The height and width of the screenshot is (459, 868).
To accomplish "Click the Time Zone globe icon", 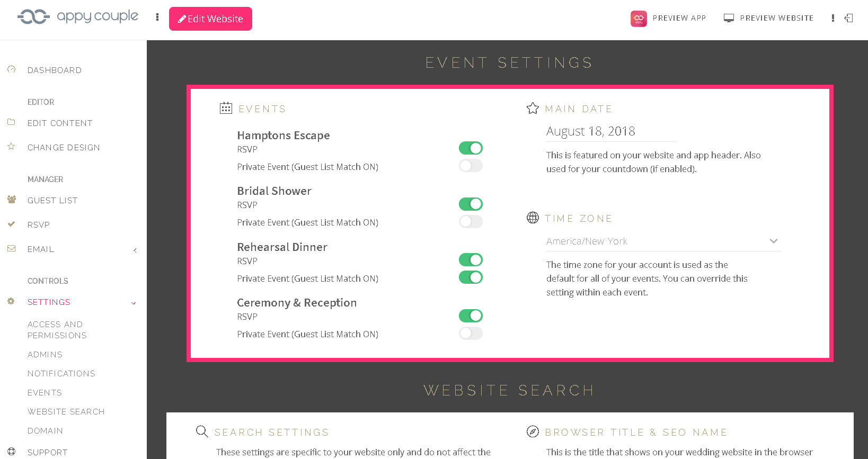I will (533, 218).
